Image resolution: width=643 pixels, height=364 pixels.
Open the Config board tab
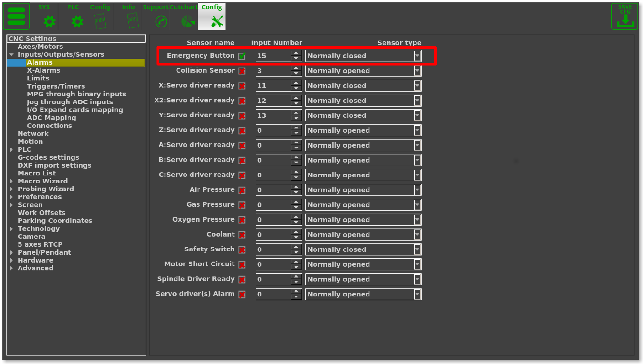click(x=100, y=21)
